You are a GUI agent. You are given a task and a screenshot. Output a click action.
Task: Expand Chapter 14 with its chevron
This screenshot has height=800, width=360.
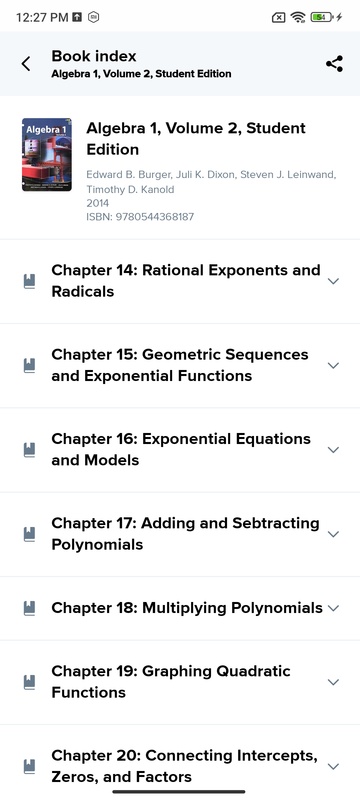(x=333, y=281)
